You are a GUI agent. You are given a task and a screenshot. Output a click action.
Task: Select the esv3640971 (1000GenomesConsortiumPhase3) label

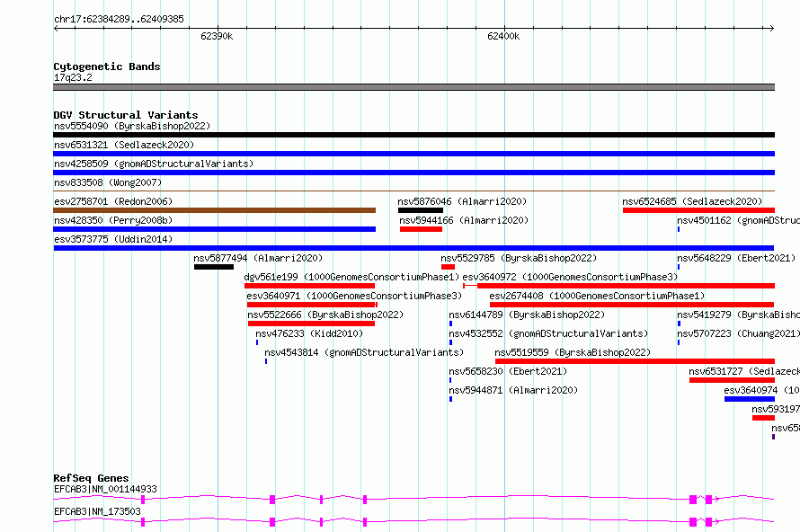coord(354,296)
